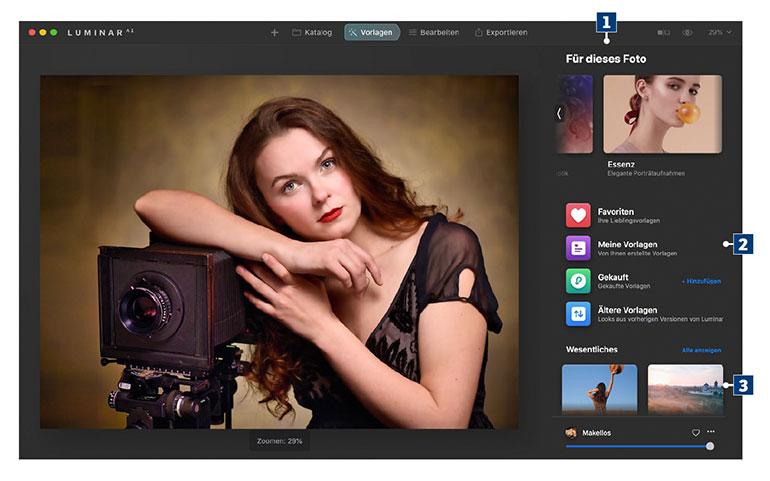Click the Luminar AI logo text
770x481 pixels.
coord(101,32)
